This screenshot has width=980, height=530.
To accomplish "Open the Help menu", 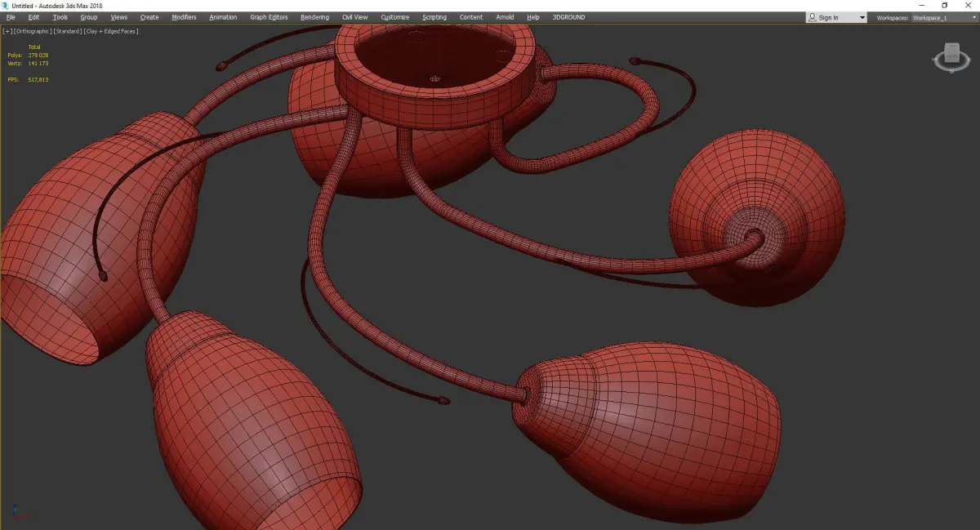I will (533, 17).
